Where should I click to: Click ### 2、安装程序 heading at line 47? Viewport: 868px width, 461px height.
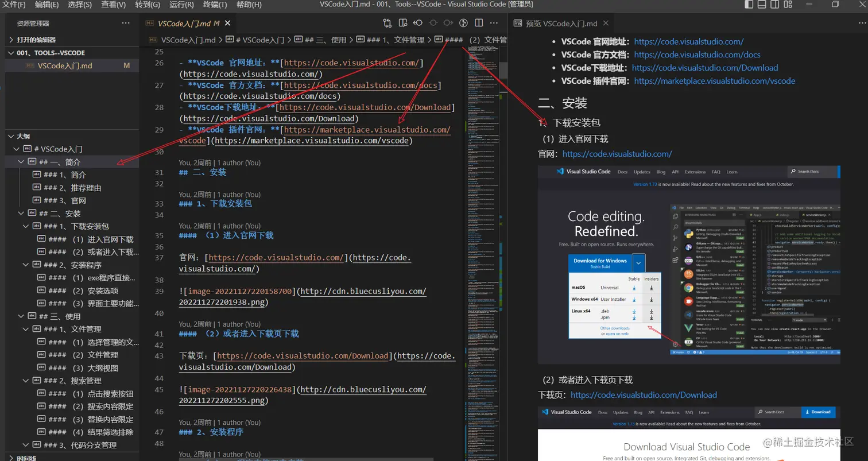click(x=211, y=432)
